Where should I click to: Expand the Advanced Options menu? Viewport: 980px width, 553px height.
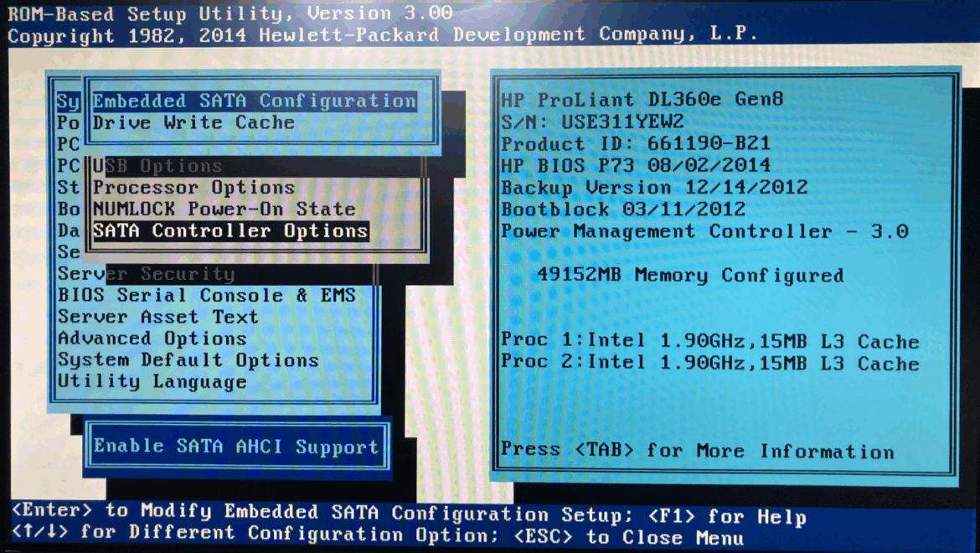[x=152, y=339]
